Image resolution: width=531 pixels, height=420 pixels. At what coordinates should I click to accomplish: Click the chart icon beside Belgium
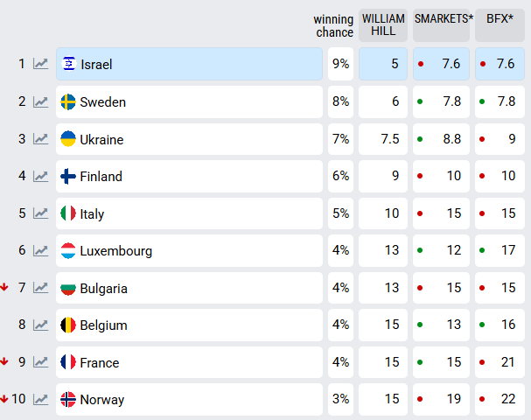pyautogui.click(x=40, y=325)
